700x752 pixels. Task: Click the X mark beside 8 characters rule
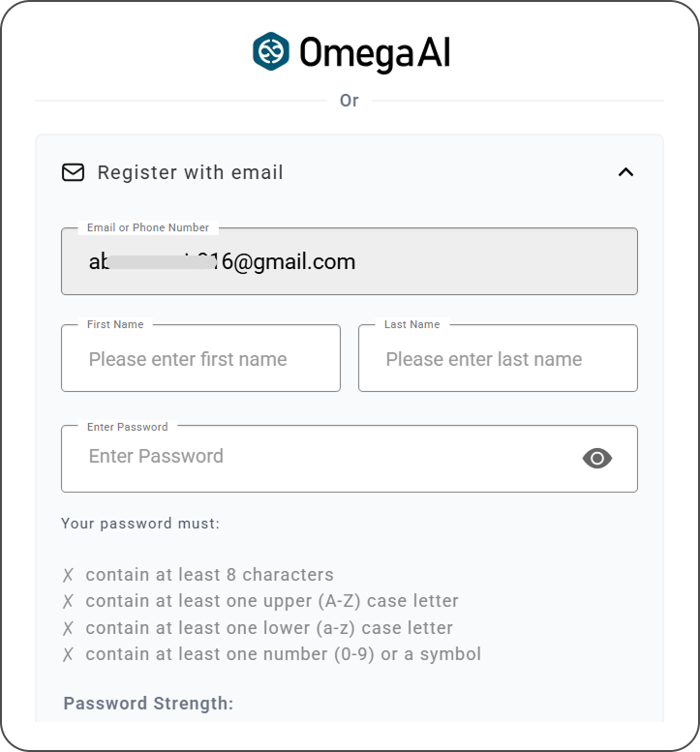pyautogui.click(x=68, y=576)
